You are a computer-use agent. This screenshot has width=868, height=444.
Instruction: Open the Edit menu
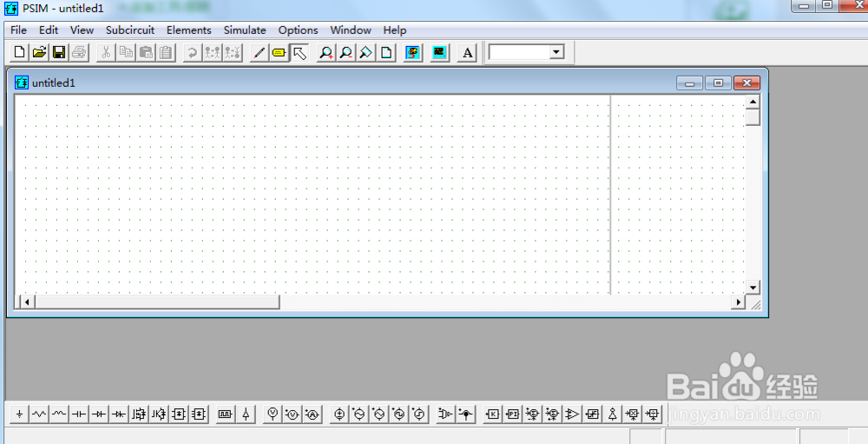click(49, 30)
